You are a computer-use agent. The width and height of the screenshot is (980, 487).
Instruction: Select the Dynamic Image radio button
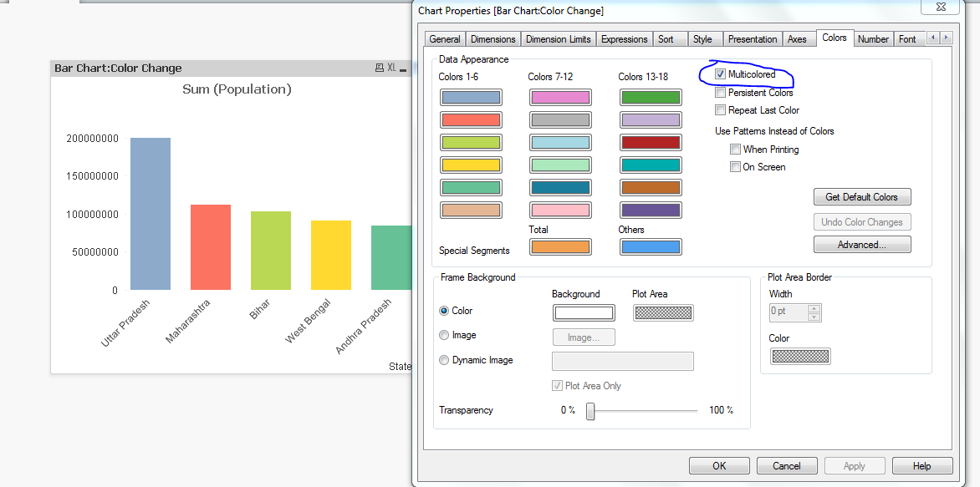pos(444,359)
